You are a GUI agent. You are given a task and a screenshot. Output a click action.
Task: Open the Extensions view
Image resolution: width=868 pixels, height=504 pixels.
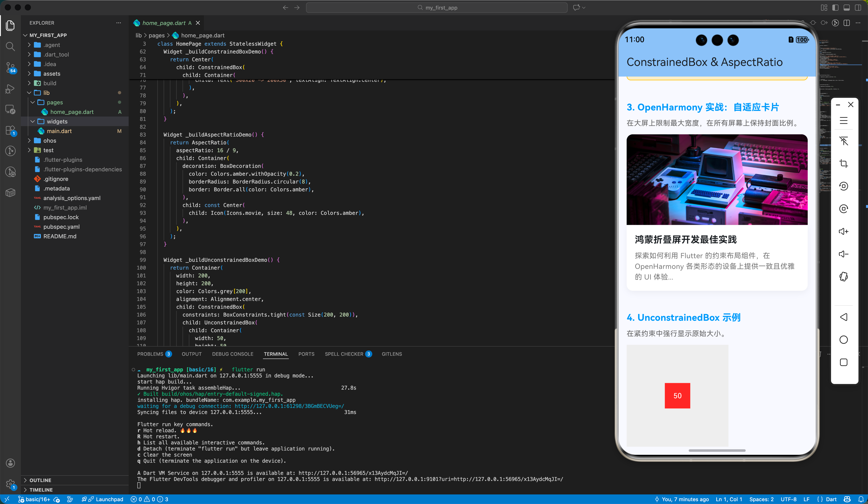coord(10,130)
